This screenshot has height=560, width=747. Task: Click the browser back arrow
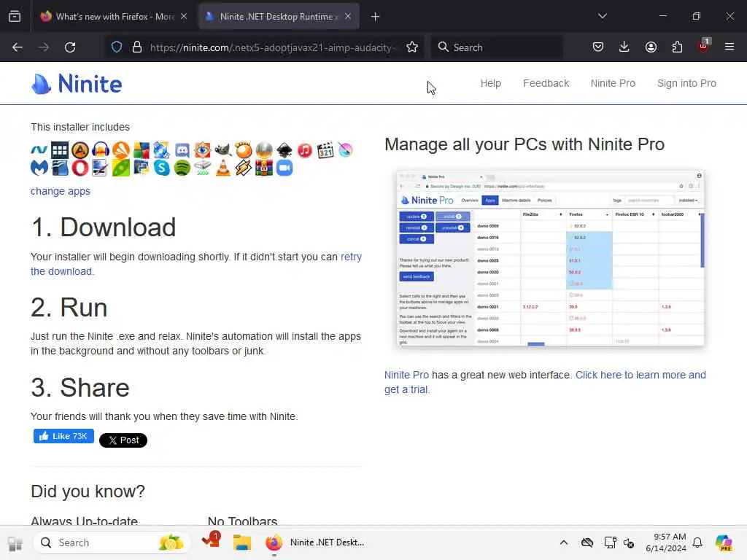[18, 47]
